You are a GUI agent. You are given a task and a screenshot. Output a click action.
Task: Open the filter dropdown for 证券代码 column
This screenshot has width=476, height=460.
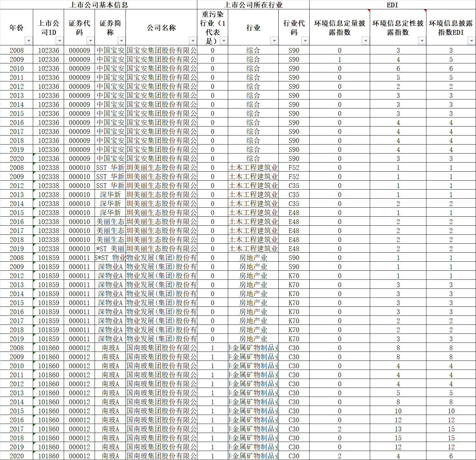[x=90, y=41]
